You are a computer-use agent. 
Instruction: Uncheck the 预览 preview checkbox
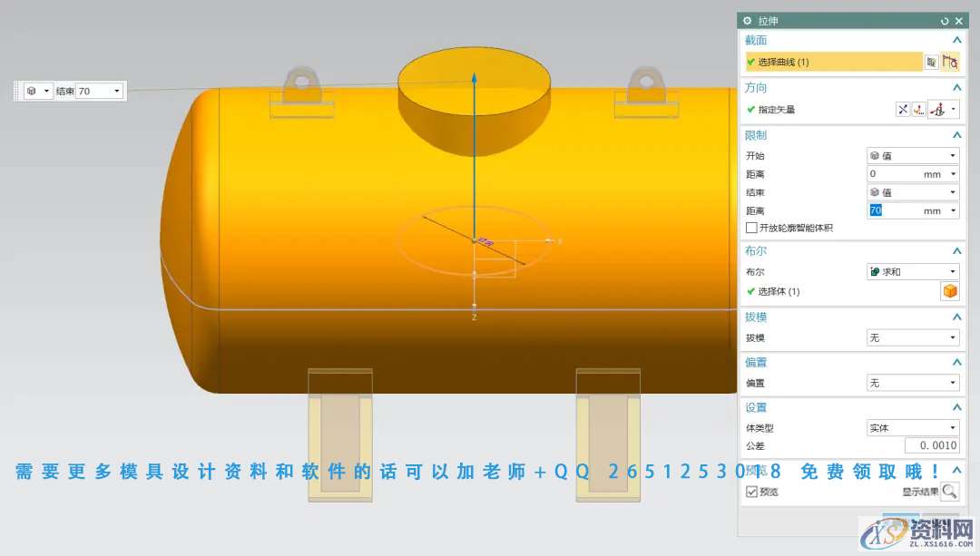[751, 492]
